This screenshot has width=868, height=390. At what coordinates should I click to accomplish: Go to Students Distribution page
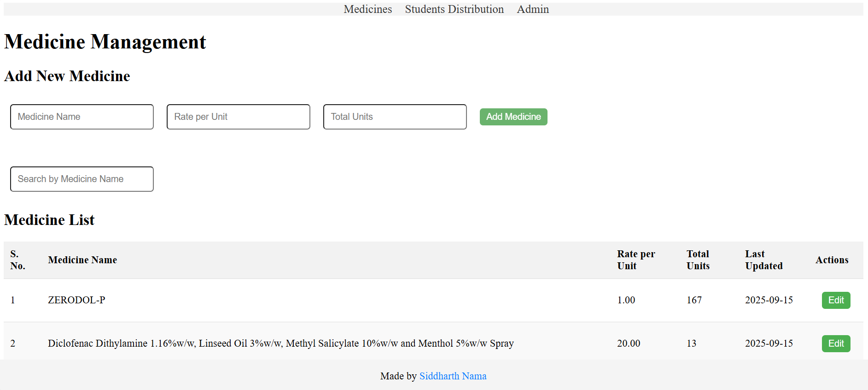click(x=454, y=9)
